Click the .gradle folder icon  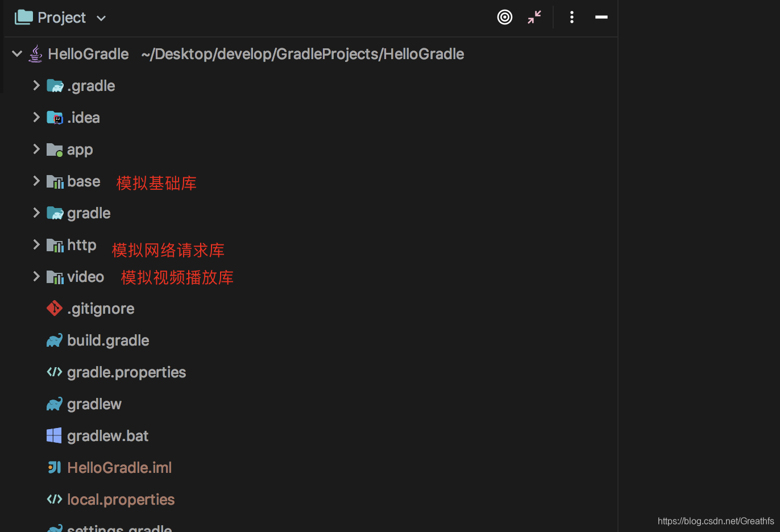[x=55, y=86]
